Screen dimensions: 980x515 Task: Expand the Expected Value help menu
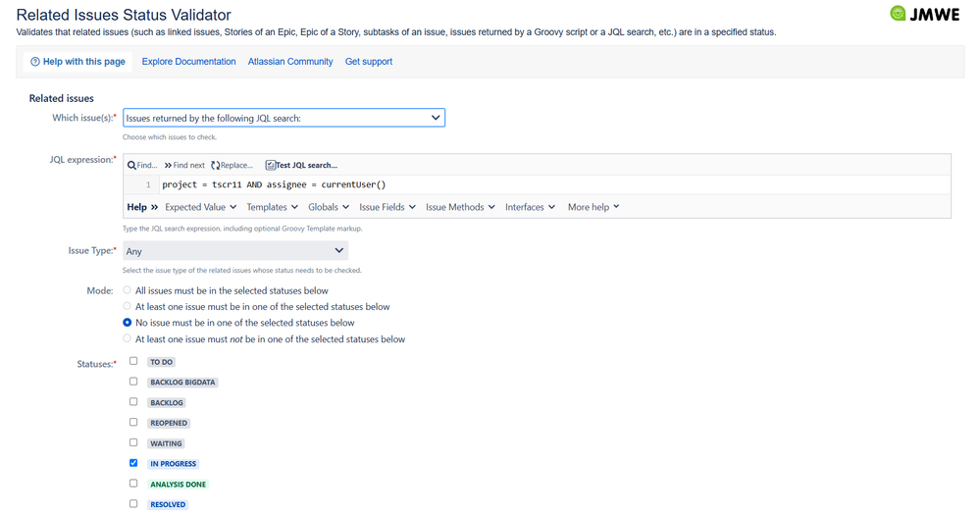[x=201, y=207]
